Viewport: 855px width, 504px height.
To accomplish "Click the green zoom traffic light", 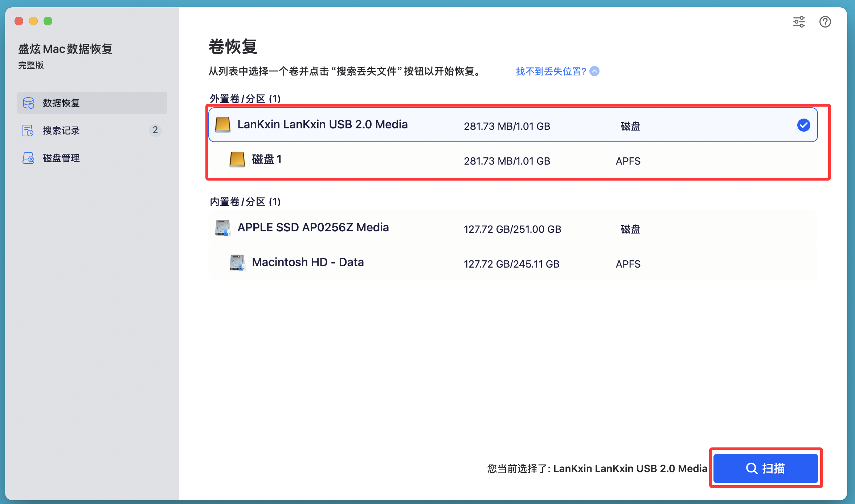I will click(x=48, y=21).
